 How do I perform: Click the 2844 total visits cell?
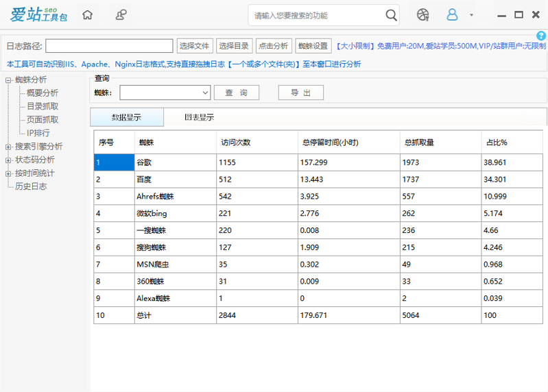click(257, 315)
